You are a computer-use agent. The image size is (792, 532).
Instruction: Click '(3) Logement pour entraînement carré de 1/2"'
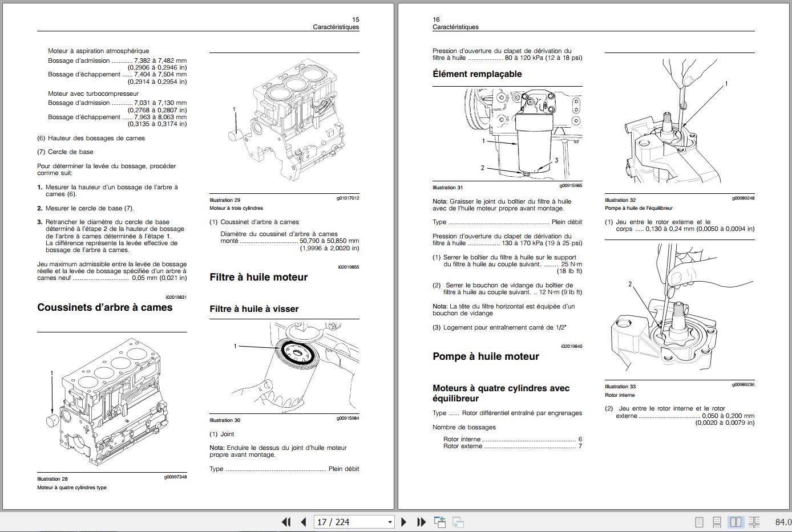click(500, 328)
